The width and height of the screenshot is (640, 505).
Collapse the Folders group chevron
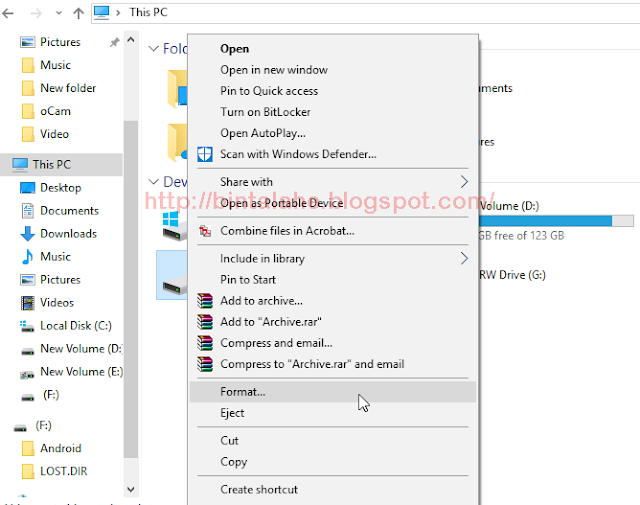(153, 49)
